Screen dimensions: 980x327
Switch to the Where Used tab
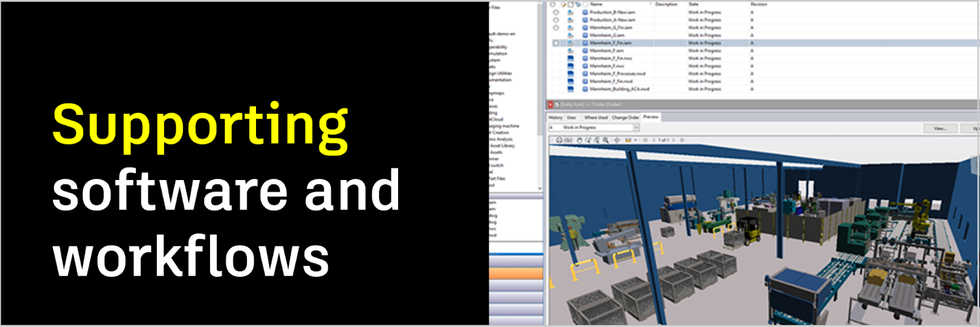coord(596,117)
